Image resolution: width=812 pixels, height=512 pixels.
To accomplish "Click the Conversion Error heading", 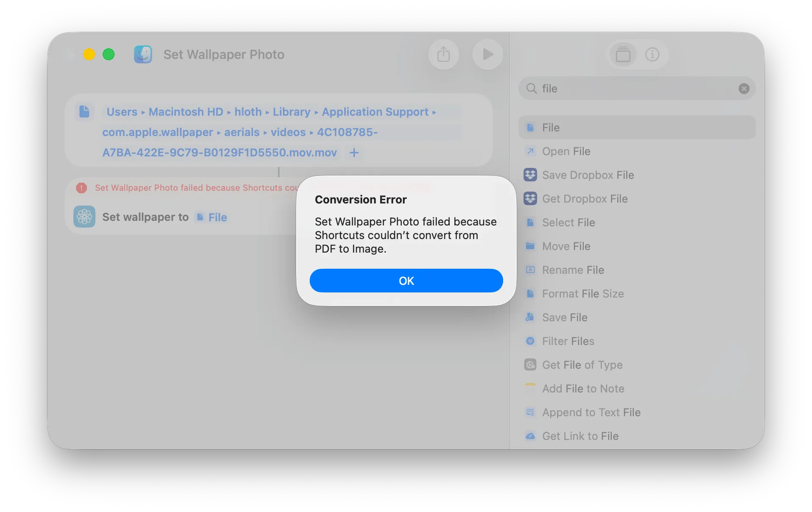I will (361, 200).
